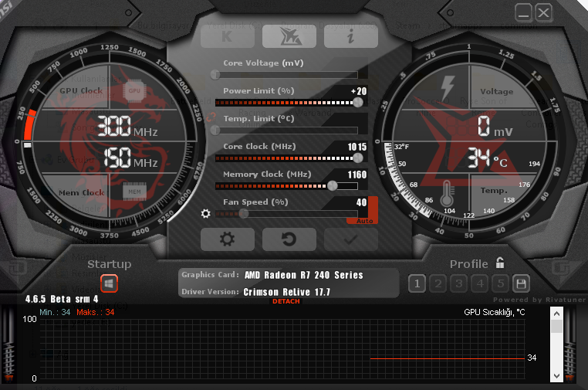The image size is (588, 390).
Task: Click the Core Clock slider handle
Action: pyautogui.click(x=358, y=158)
